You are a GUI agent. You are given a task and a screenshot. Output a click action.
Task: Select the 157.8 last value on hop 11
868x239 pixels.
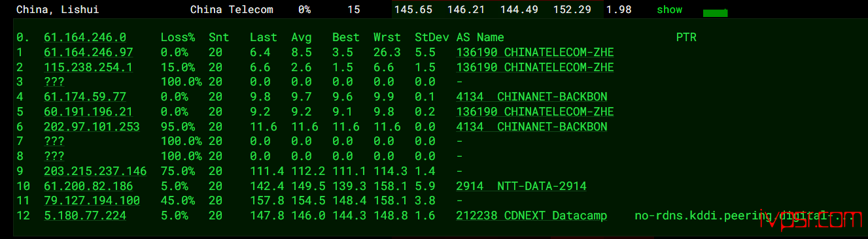(x=267, y=200)
